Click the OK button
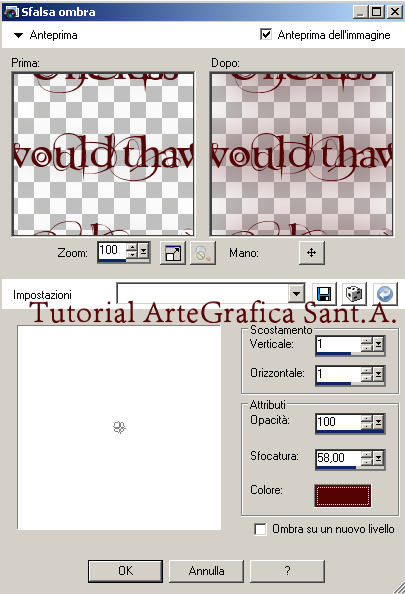This screenshot has height=594, width=405. (x=125, y=571)
